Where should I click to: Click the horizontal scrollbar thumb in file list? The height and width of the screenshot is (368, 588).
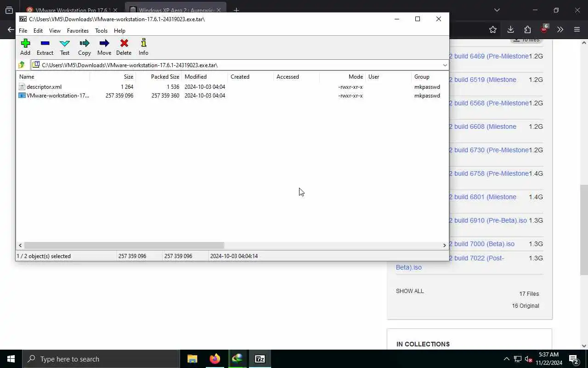pos(124,246)
